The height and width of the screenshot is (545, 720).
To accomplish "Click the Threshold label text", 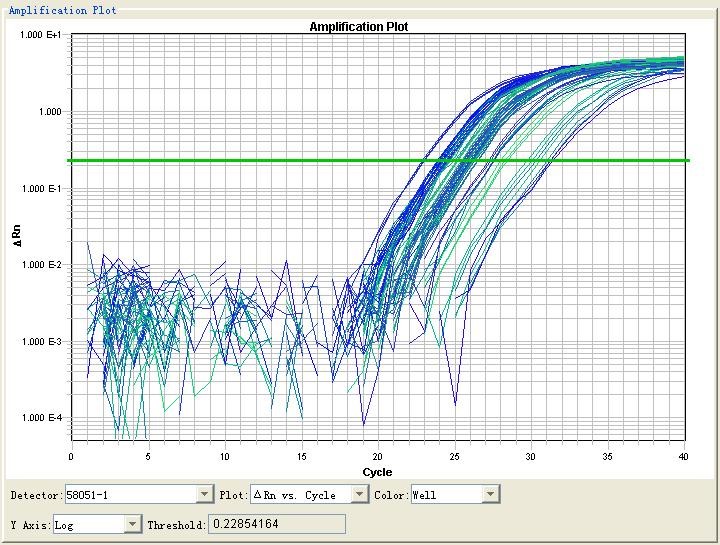I will coord(176,524).
